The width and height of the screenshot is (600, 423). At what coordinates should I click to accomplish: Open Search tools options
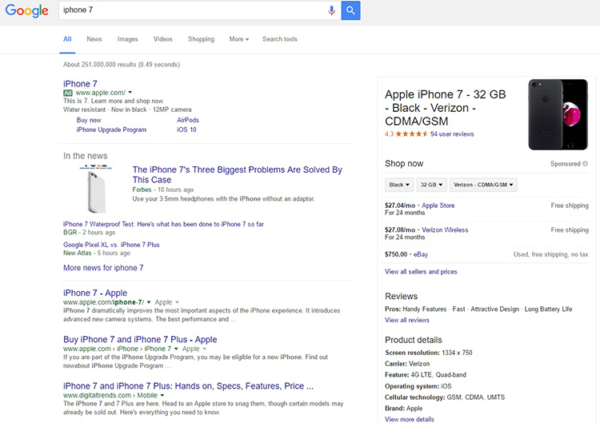click(280, 39)
